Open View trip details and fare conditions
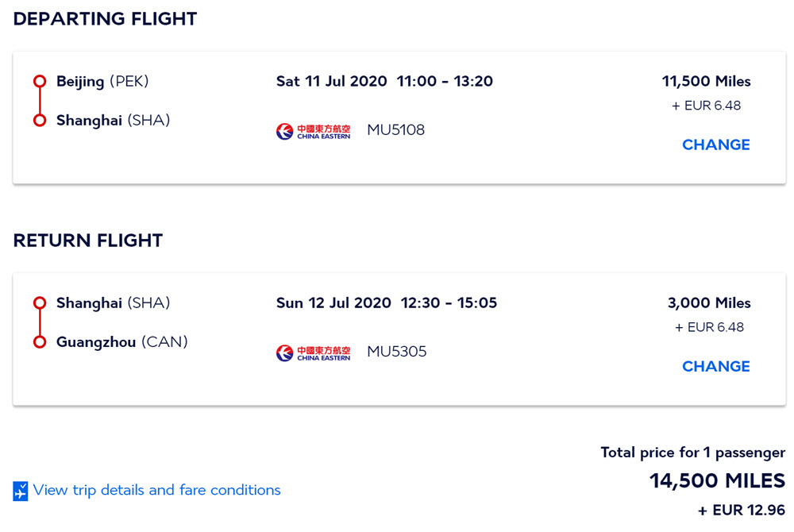The height and width of the screenshot is (532, 794). (156, 490)
